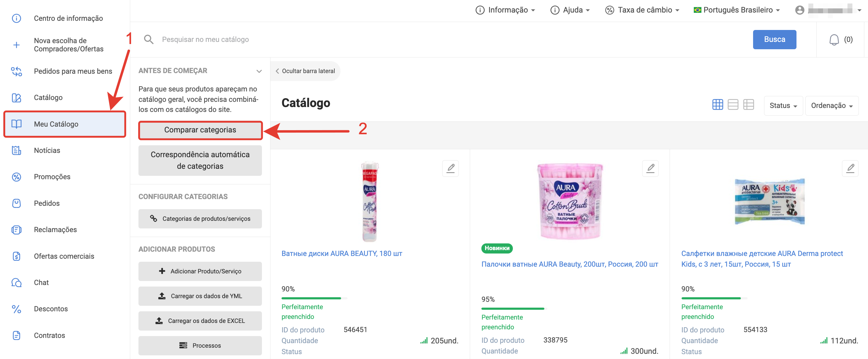Open the Status filter dropdown
The width and height of the screenshot is (868, 359).
click(x=783, y=105)
